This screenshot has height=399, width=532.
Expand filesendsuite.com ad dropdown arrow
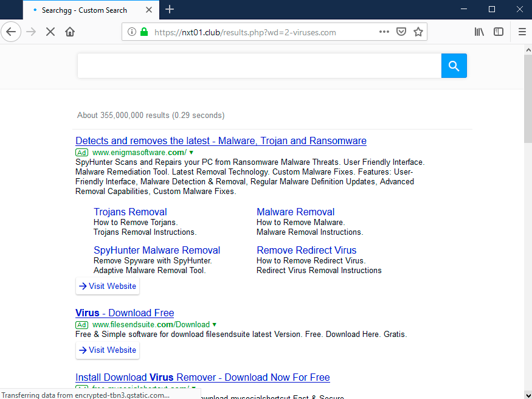coord(215,325)
